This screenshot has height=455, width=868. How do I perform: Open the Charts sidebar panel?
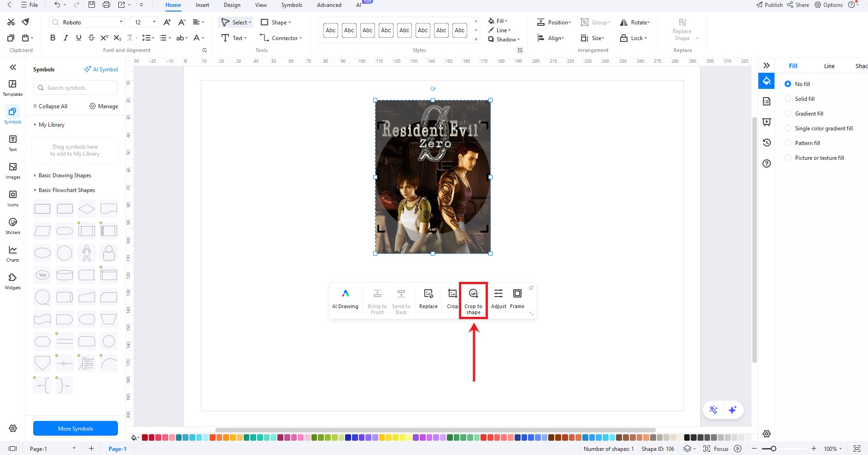tap(13, 253)
